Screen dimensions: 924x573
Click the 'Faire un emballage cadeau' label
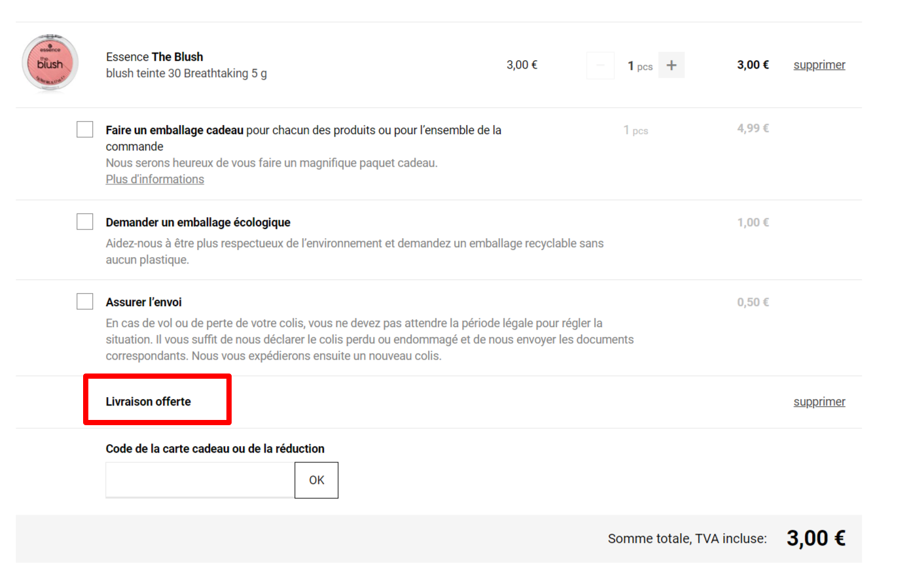point(175,130)
